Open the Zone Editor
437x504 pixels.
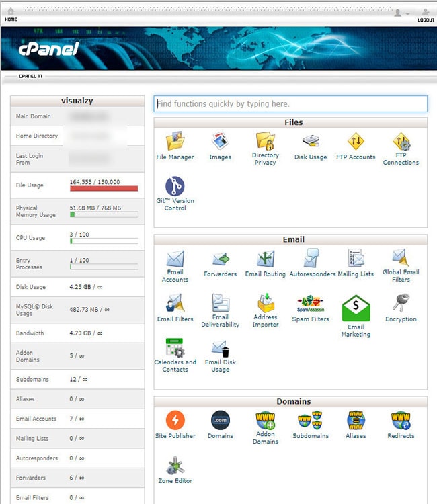pos(175,466)
